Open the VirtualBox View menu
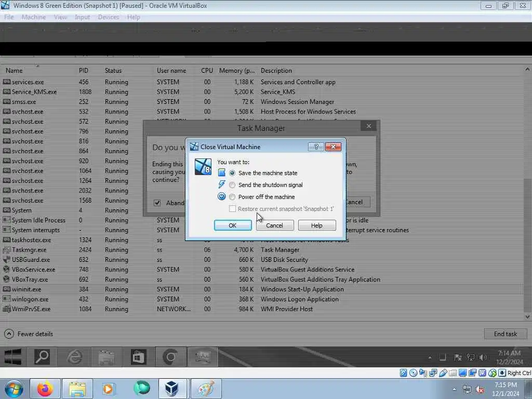532x399 pixels. point(60,17)
